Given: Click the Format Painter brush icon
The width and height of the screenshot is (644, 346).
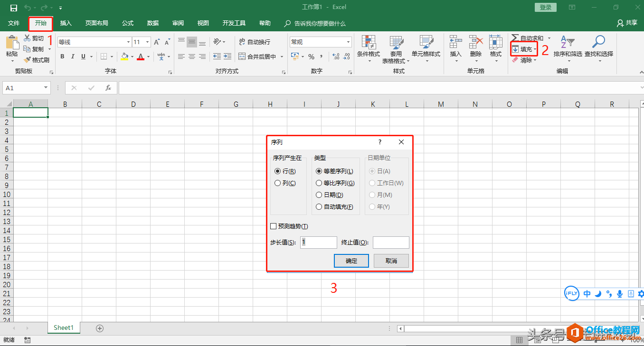Looking at the screenshot, I should (27, 60).
